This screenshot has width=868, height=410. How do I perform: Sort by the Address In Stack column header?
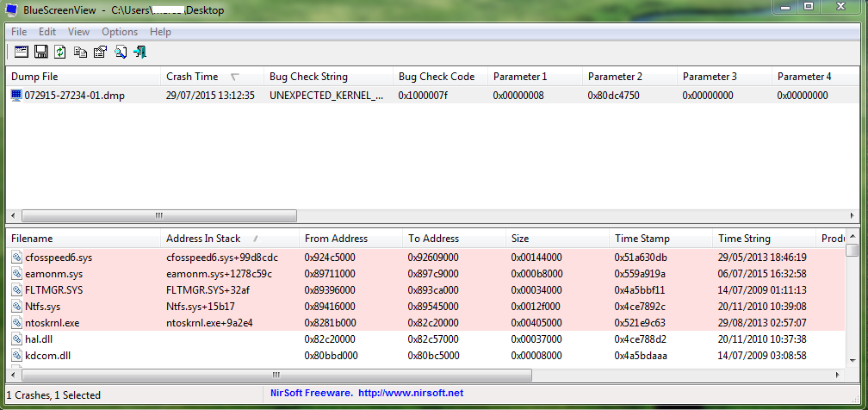point(230,239)
